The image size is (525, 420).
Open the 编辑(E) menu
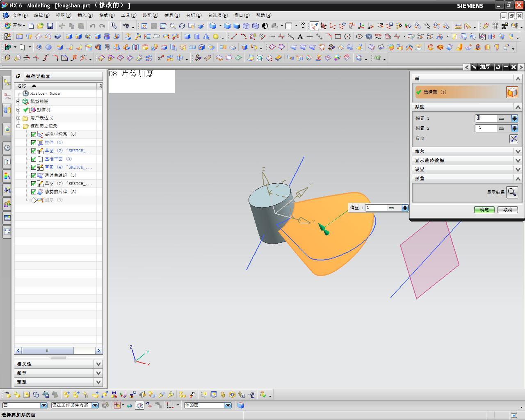click(x=41, y=15)
